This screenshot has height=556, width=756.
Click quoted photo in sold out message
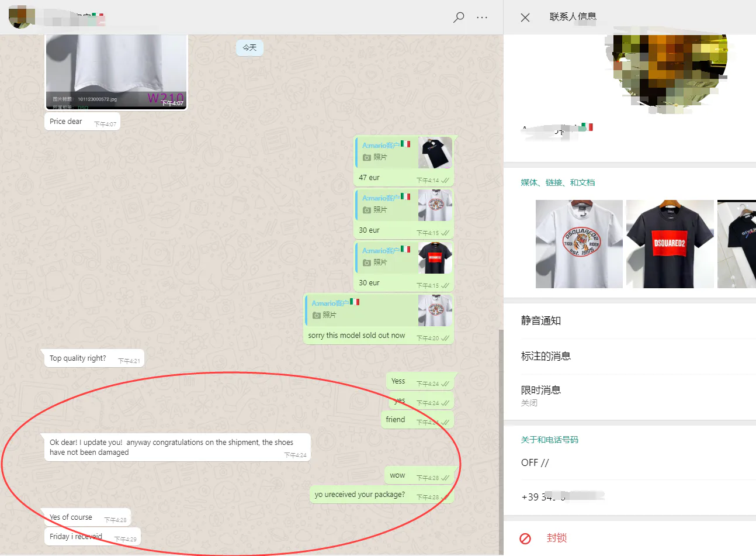[x=435, y=310]
